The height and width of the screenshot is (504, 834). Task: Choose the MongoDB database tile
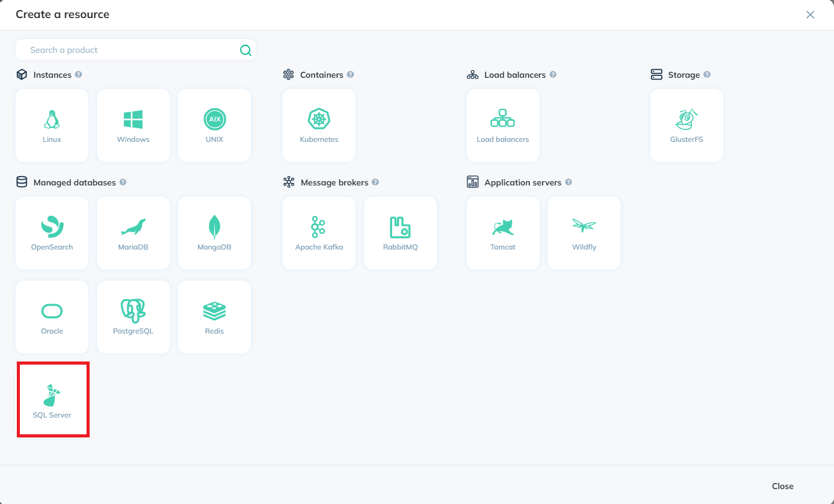pos(214,233)
